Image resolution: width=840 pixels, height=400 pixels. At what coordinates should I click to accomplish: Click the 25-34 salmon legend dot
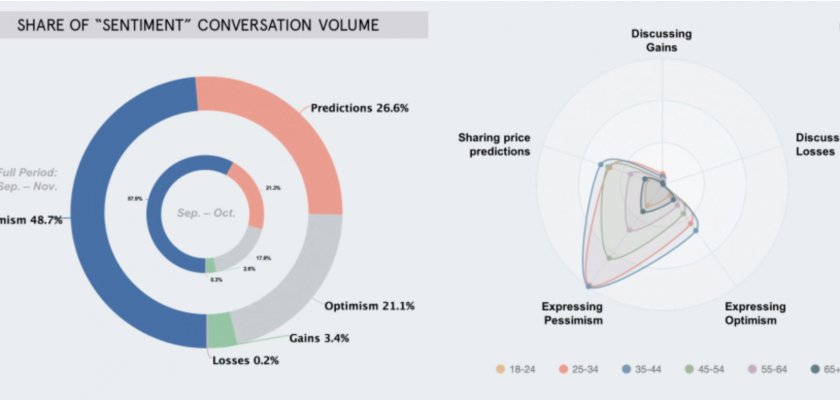click(563, 369)
